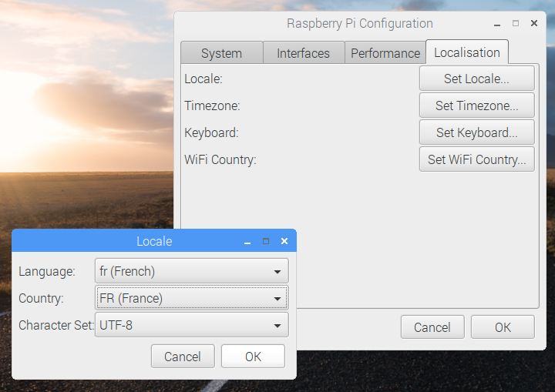The height and width of the screenshot is (392, 555).
Task: Click the "Character Set:" label
Action: click(x=56, y=325)
